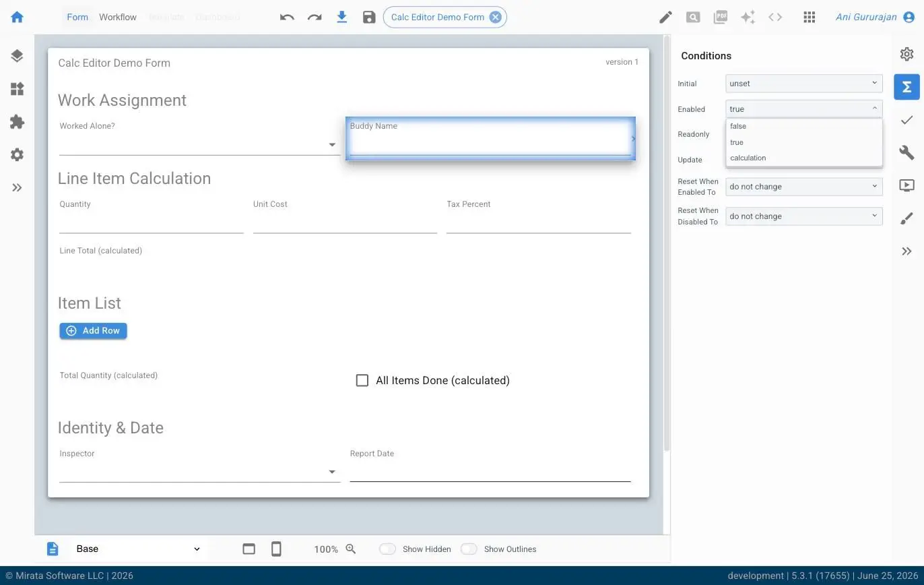Screen dimensions: 924x585
Task: Select the desktop view icon
Action: 249,549
